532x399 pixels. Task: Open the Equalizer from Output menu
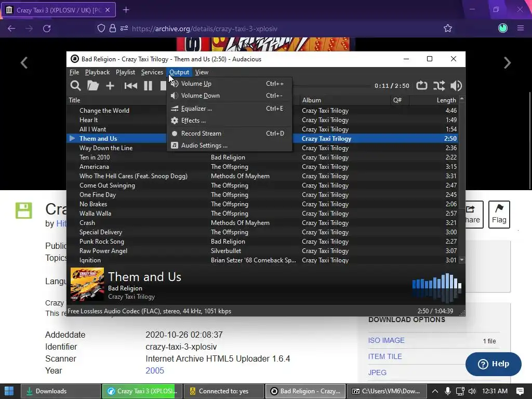coord(229,109)
